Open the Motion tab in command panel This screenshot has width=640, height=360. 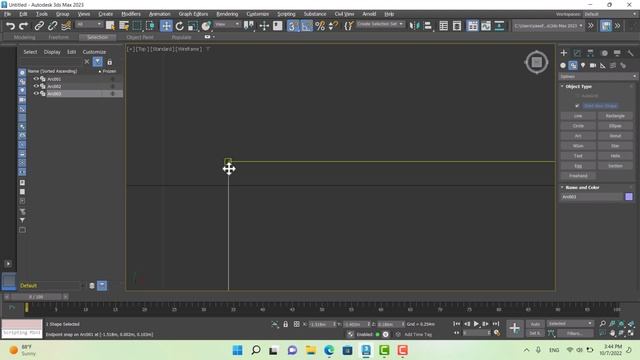(x=604, y=53)
